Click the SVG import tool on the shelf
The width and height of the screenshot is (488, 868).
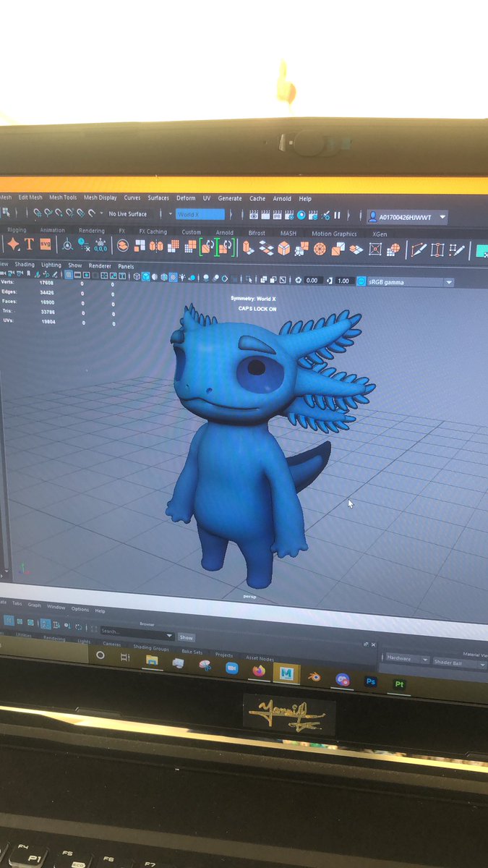(46, 244)
